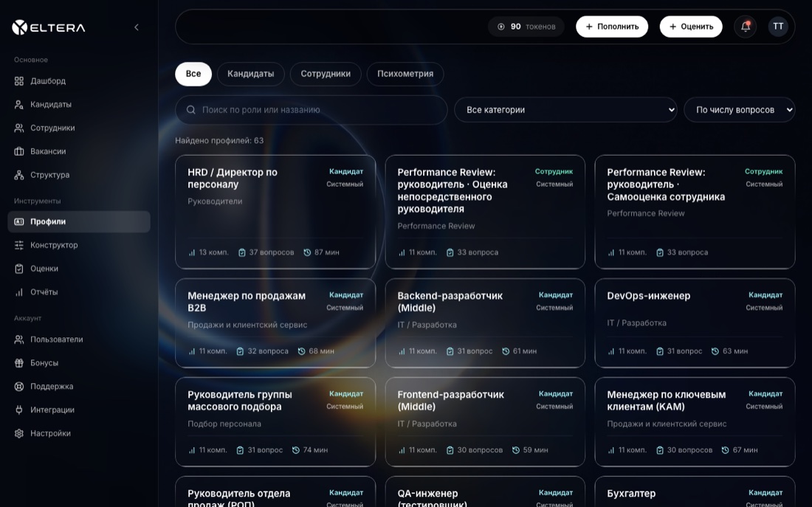
Task: Open Performance Review Оценка непосредственного руководителя card
Action: pyautogui.click(x=485, y=212)
